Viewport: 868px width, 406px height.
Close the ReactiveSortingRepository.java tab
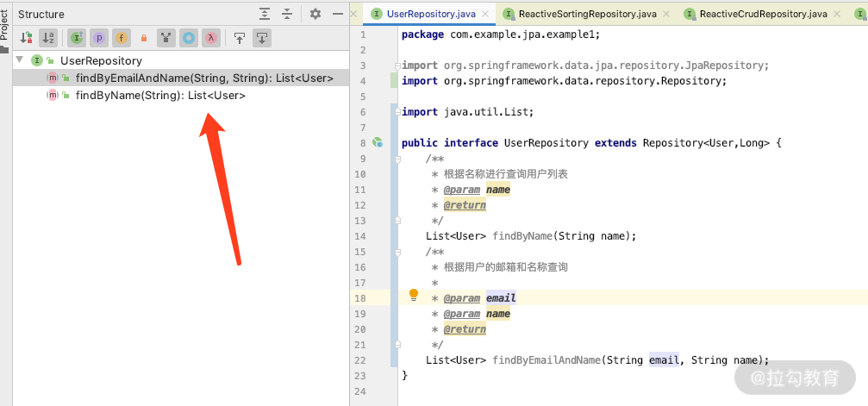click(x=666, y=14)
